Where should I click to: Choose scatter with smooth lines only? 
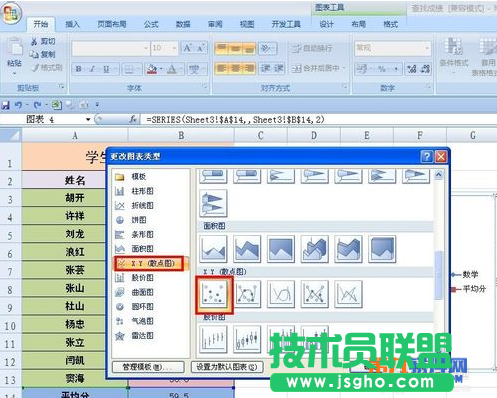(x=281, y=294)
